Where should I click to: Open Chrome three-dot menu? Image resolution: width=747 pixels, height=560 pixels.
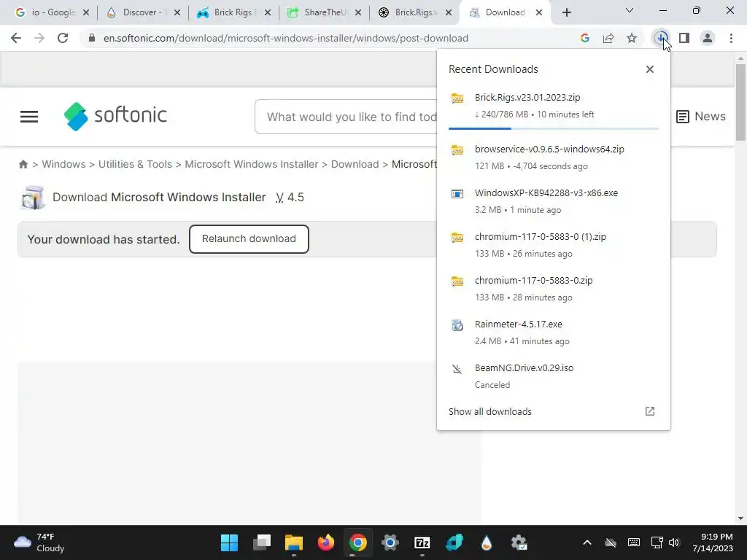pos(731,38)
